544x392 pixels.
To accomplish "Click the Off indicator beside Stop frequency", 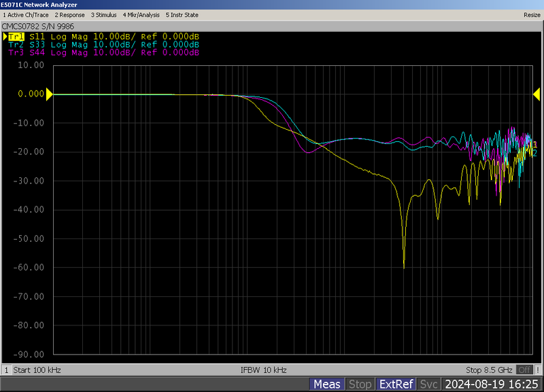I will (x=524, y=370).
